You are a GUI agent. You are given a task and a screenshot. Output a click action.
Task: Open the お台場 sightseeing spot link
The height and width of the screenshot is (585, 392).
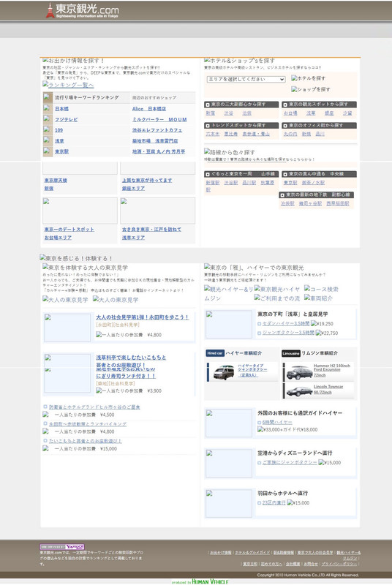(x=290, y=113)
